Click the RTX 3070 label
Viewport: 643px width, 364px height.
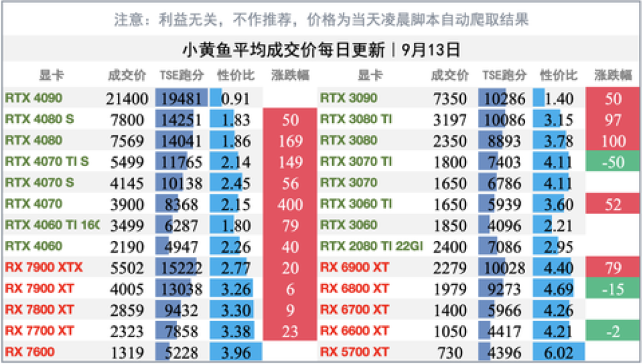pyautogui.click(x=348, y=183)
